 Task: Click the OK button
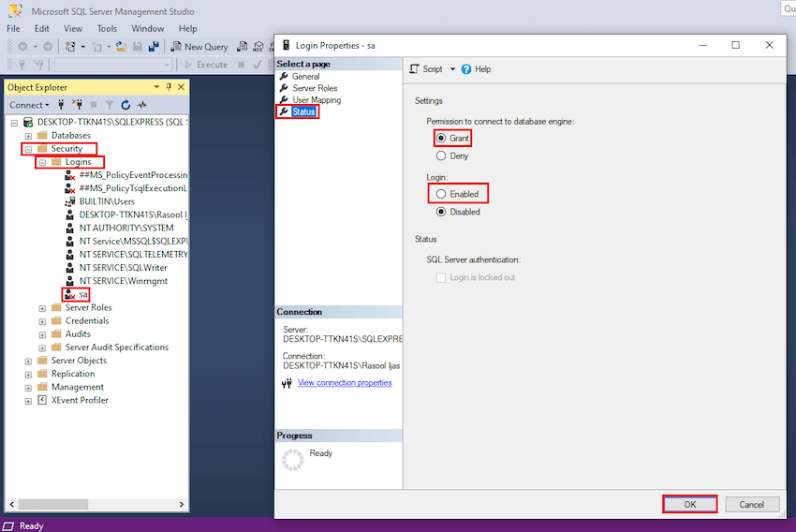(689, 504)
